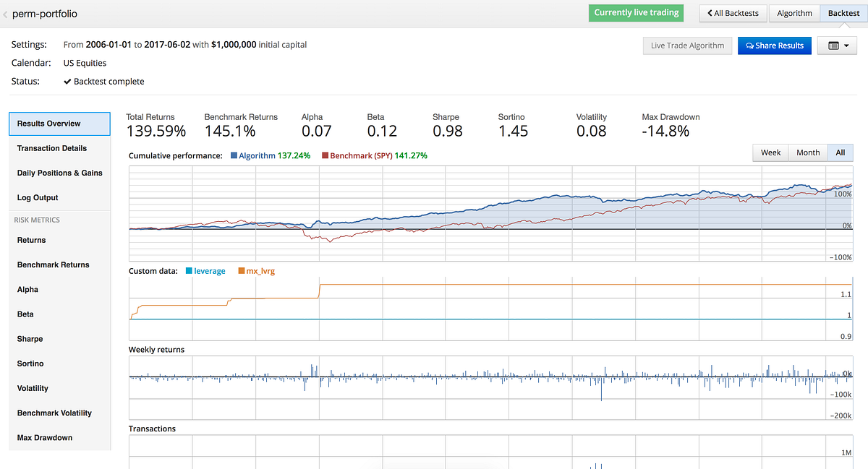
Task: Click the blue Algorithm legend swatch
Action: tap(234, 155)
